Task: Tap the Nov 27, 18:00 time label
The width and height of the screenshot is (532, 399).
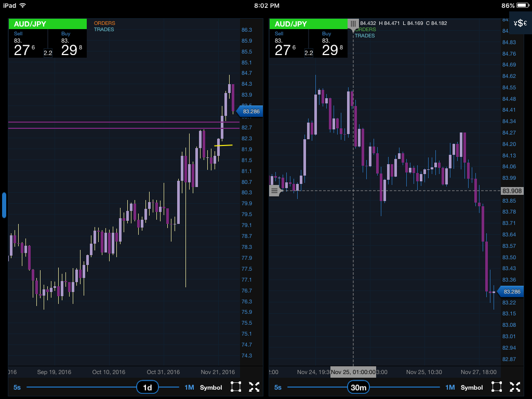Action: point(478,372)
